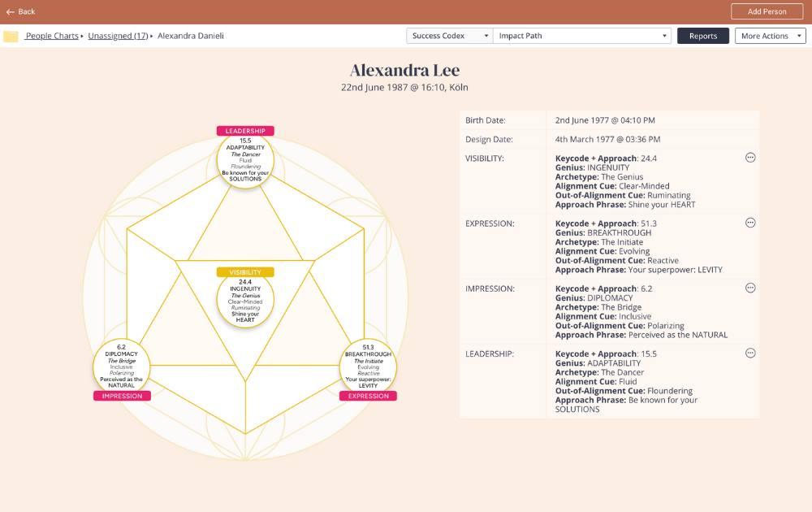812x512 pixels.
Task: Expand the Impact Path dropdown
Action: coord(582,36)
